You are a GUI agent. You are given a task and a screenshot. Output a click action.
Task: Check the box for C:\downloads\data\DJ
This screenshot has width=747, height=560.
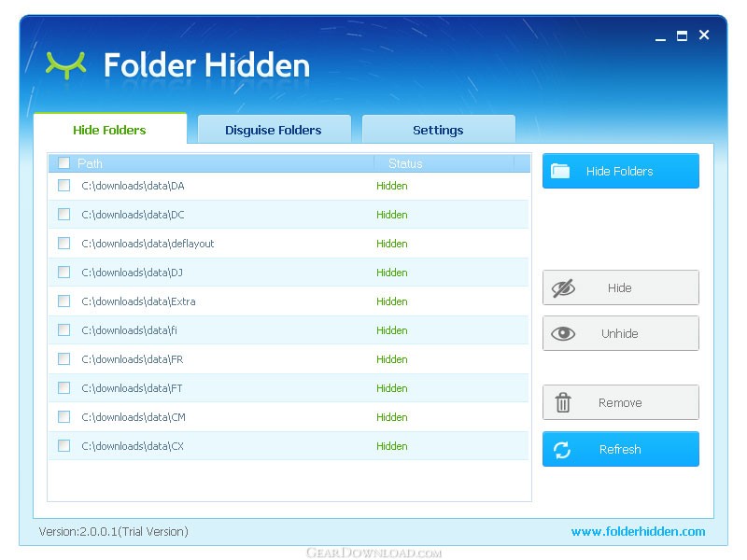click(63, 272)
